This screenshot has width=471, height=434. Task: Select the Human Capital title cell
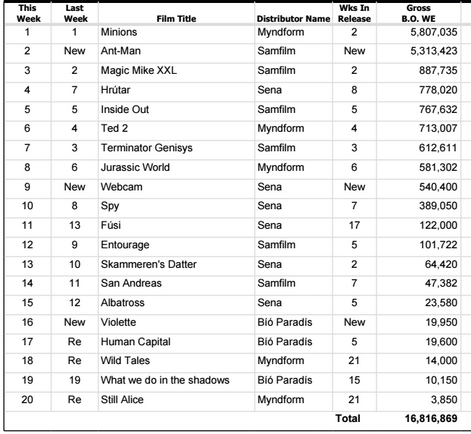136,342
